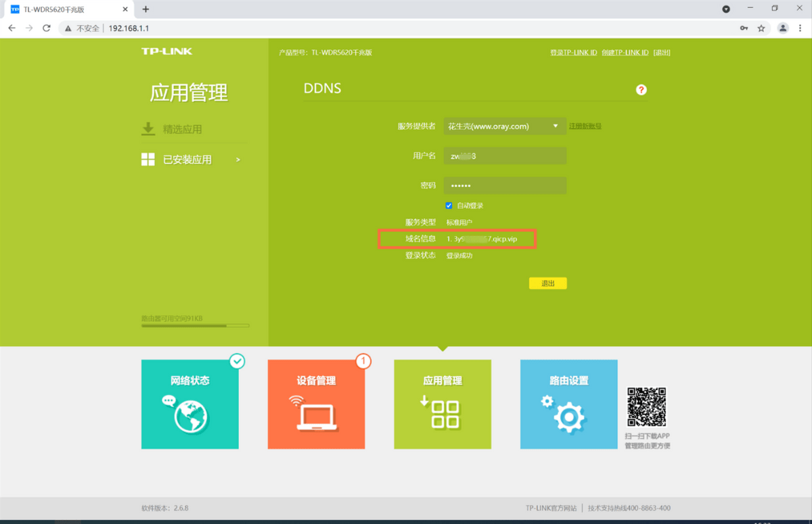The width and height of the screenshot is (812, 524).
Task: Expand 已安装应用 with its chevron
Action: [x=238, y=160]
